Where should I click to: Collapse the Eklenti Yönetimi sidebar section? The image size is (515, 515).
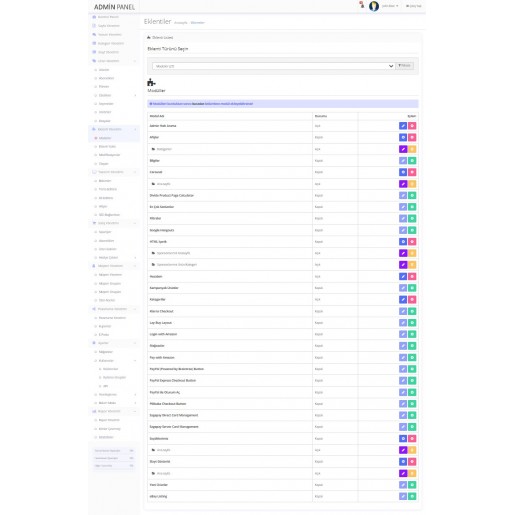pos(114,129)
